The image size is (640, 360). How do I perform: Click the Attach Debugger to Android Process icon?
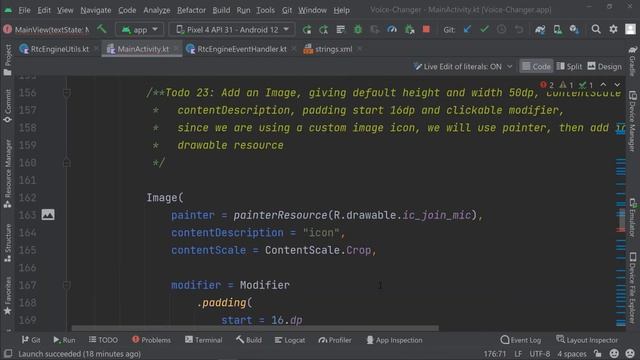point(409,29)
